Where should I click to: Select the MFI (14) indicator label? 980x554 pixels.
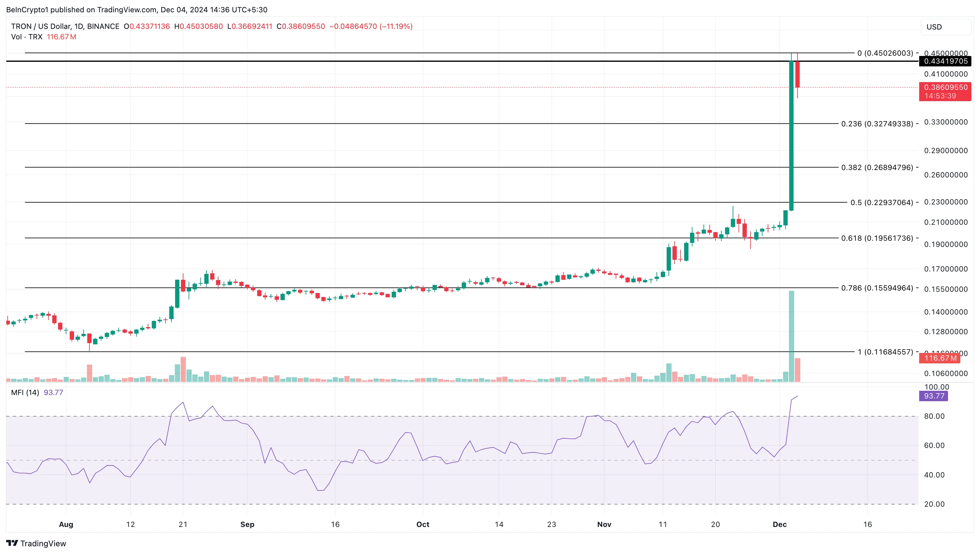25,392
